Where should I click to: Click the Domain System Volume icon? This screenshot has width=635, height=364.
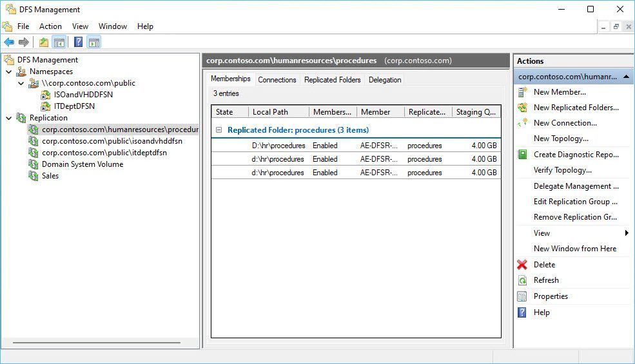34,164
